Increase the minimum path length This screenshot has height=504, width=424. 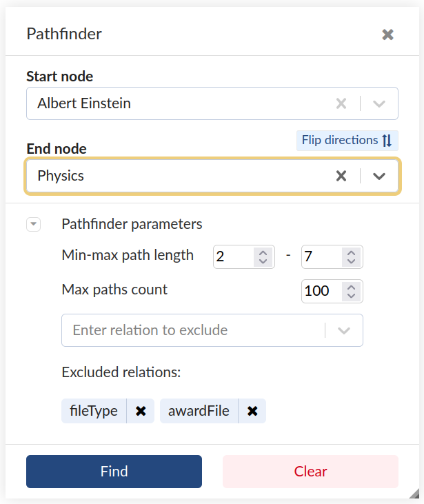262,252
